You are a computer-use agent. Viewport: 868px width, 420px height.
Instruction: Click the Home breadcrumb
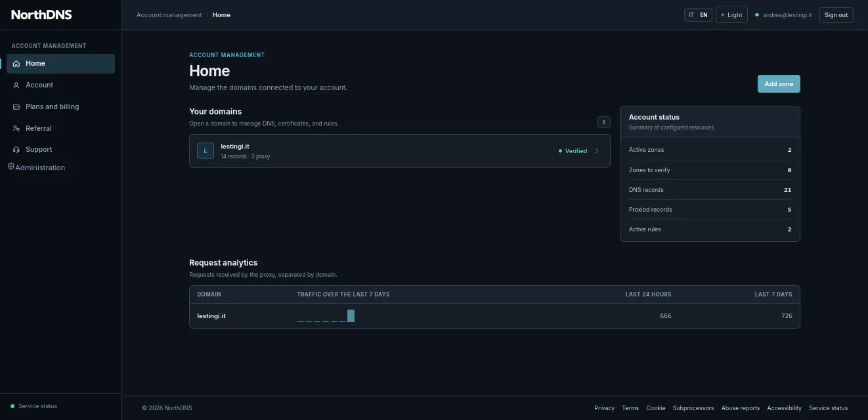click(x=221, y=15)
